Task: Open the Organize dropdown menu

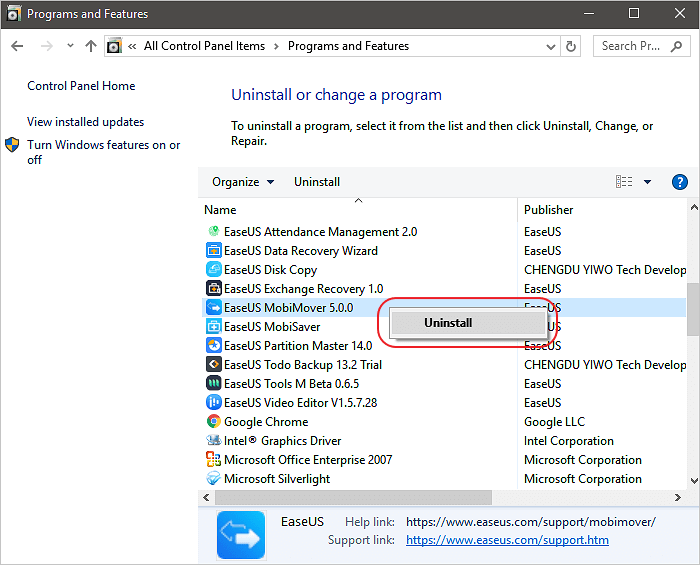Action: click(x=242, y=182)
